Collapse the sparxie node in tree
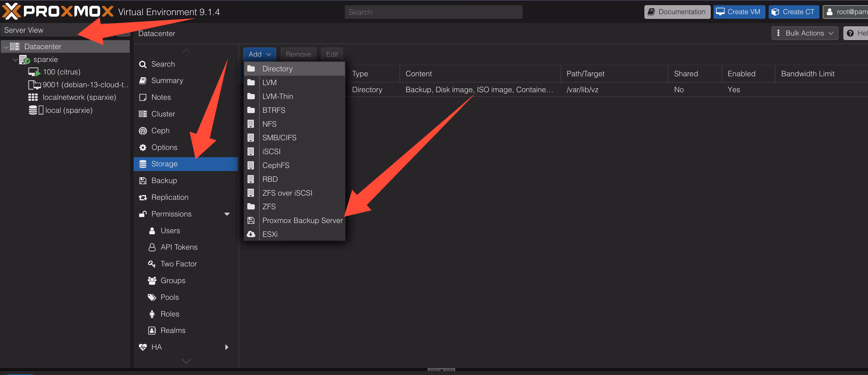Screen dimensions: 868x375 tap(15, 60)
